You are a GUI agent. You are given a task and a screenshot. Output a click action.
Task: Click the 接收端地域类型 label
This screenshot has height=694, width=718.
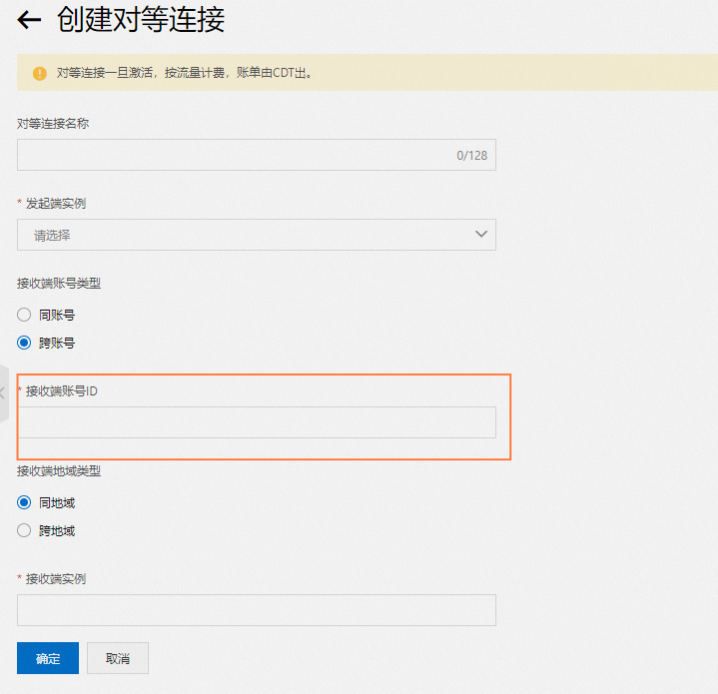[x=59, y=471]
